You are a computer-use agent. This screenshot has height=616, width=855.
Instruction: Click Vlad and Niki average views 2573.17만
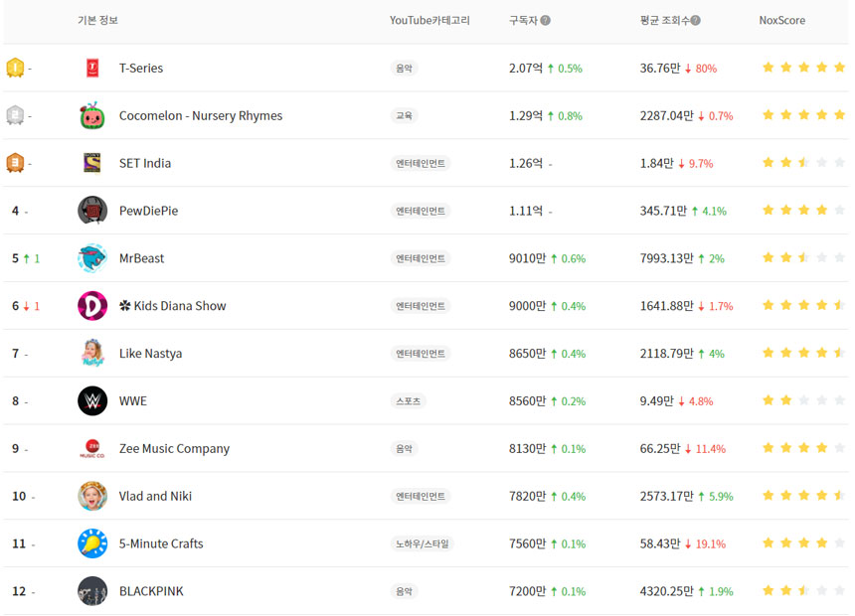click(666, 496)
